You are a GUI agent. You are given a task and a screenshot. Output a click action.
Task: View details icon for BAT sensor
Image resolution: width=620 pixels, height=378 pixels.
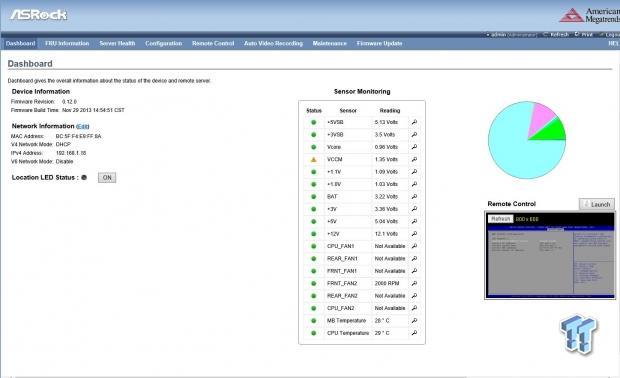click(414, 197)
